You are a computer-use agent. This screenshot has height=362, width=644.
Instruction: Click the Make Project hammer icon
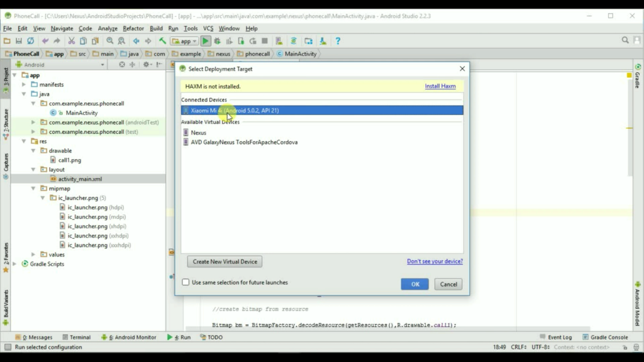[x=163, y=41]
